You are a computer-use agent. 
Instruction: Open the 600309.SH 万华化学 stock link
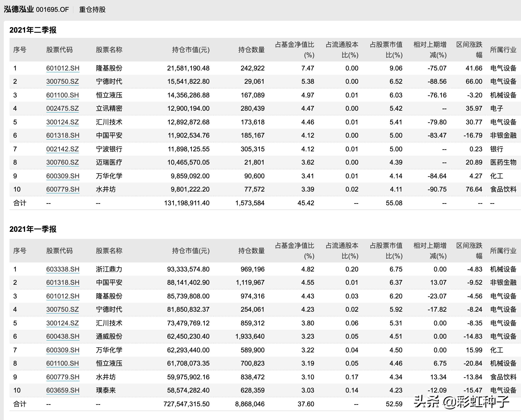tap(63, 176)
